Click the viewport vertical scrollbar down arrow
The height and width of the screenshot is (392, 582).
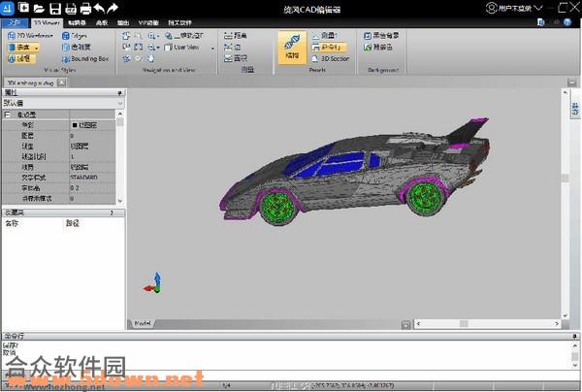pos(566,315)
